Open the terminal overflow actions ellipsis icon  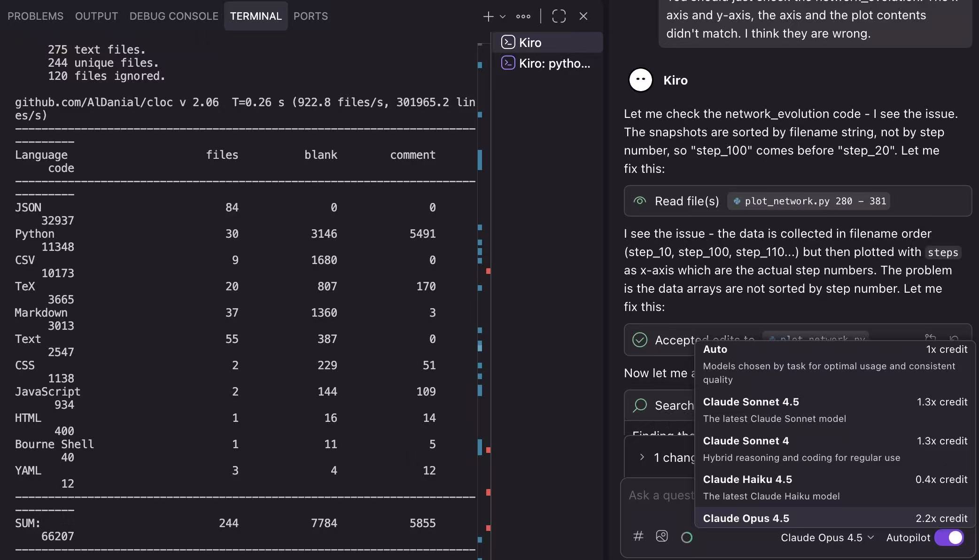(x=523, y=16)
